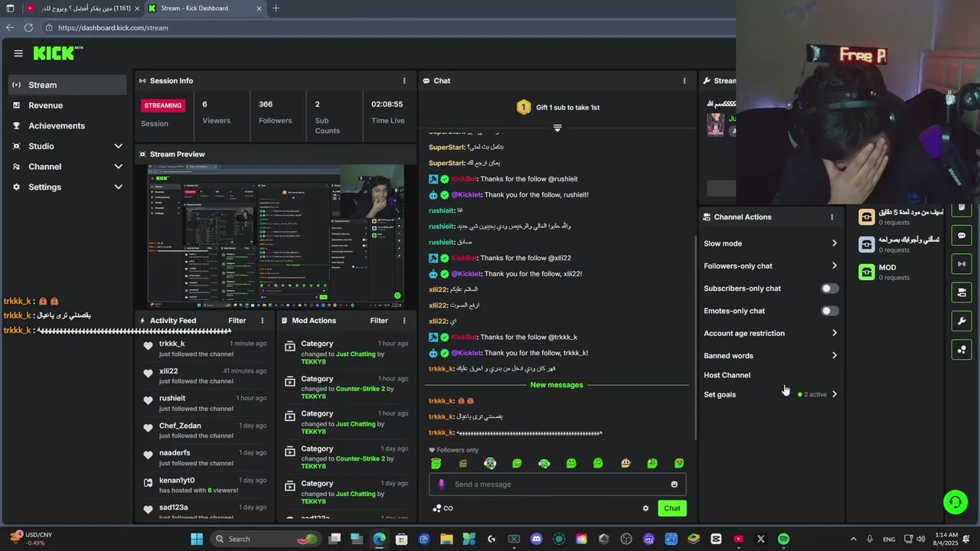Click the Kick logo
The image size is (980, 551).
point(57,53)
